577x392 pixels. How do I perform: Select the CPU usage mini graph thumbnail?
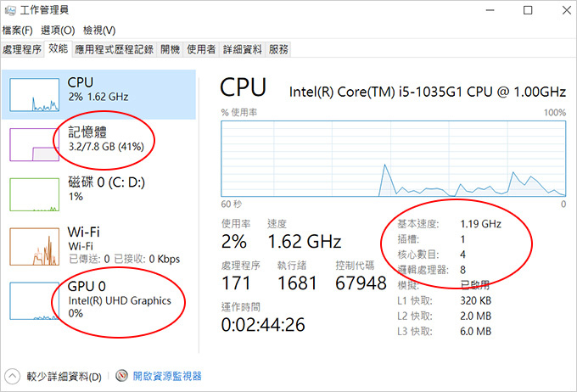[34, 94]
